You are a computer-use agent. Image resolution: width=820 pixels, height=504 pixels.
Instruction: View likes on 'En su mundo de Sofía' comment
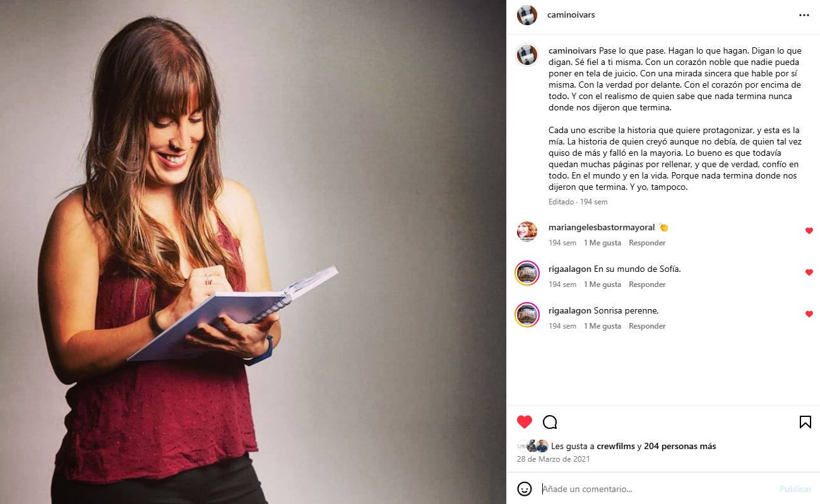click(602, 284)
